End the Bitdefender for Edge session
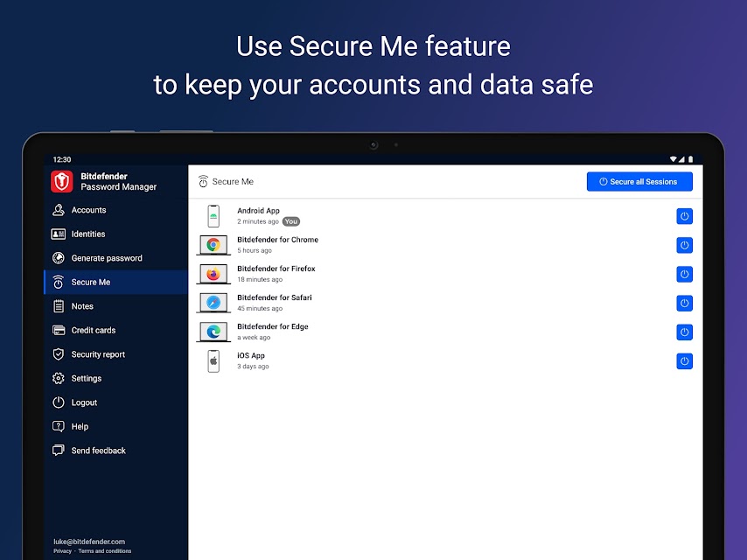 pyautogui.click(x=684, y=332)
